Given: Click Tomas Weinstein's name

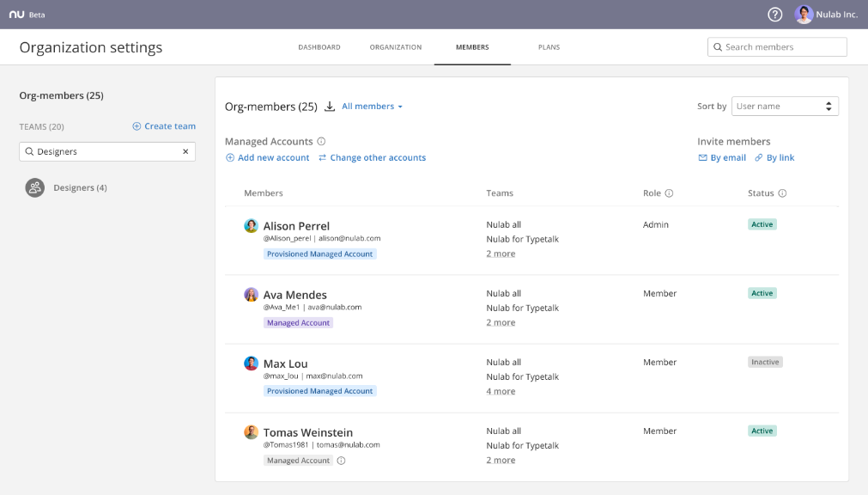Looking at the screenshot, I should [307, 432].
